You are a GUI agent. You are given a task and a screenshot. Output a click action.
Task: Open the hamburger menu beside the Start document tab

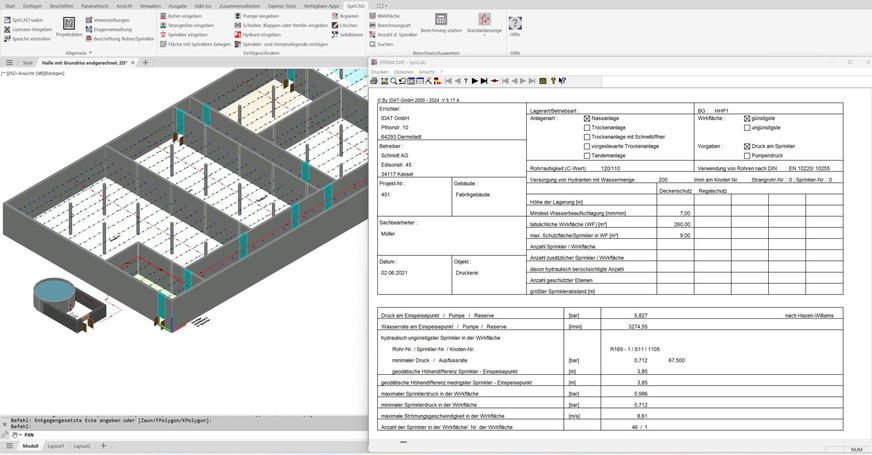(x=9, y=63)
